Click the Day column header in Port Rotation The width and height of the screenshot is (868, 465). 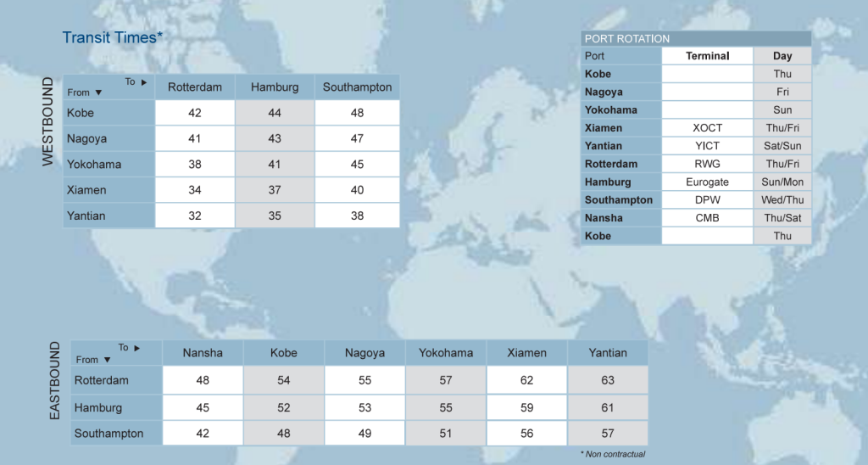782,56
